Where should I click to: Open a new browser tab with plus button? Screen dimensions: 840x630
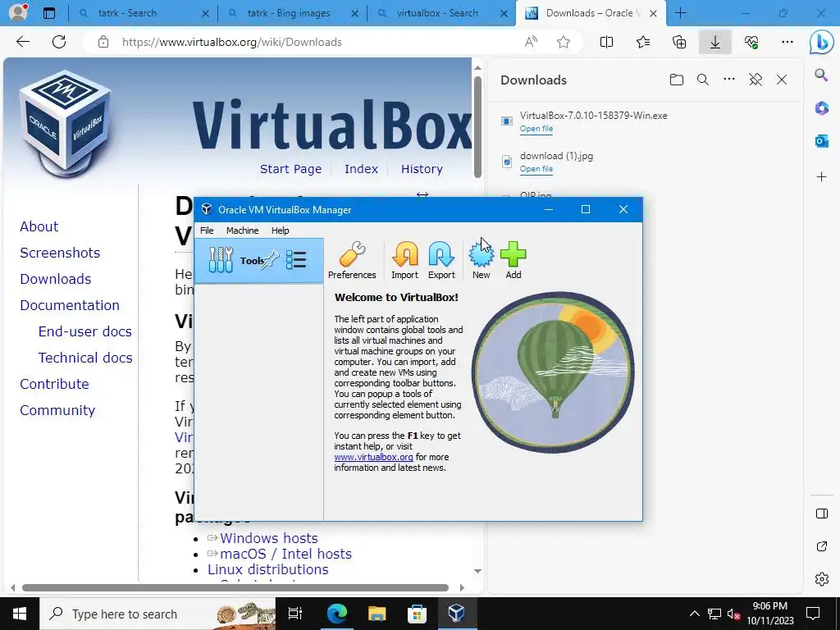(x=680, y=13)
